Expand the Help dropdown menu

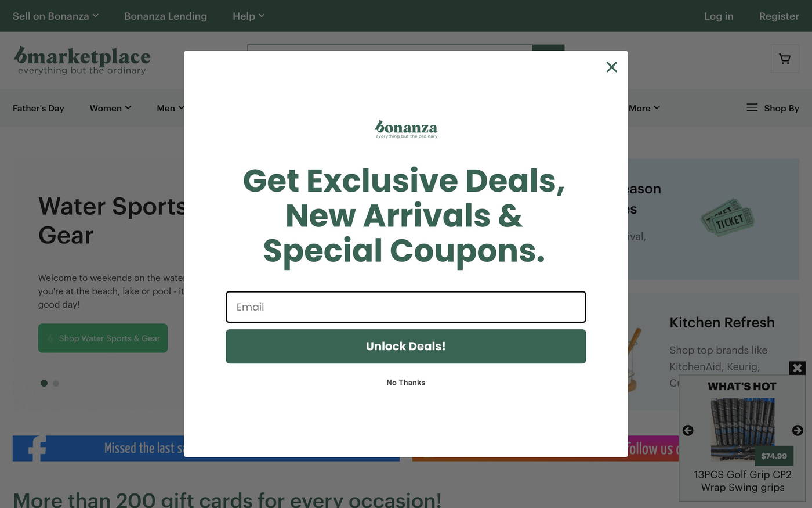click(248, 16)
